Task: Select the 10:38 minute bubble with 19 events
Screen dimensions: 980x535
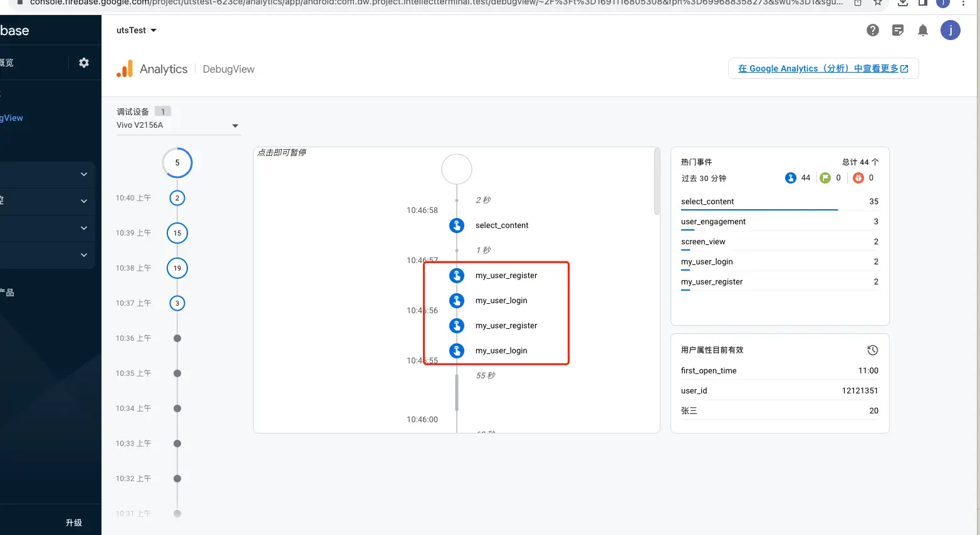Action: coord(177,268)
